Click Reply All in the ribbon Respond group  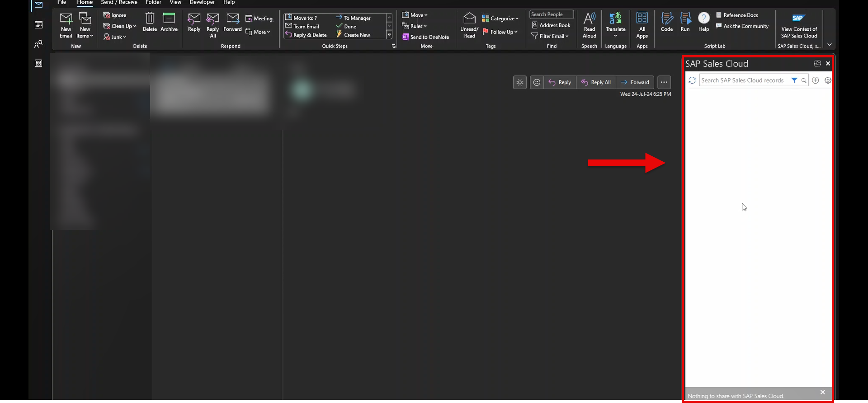pos(213,25)
